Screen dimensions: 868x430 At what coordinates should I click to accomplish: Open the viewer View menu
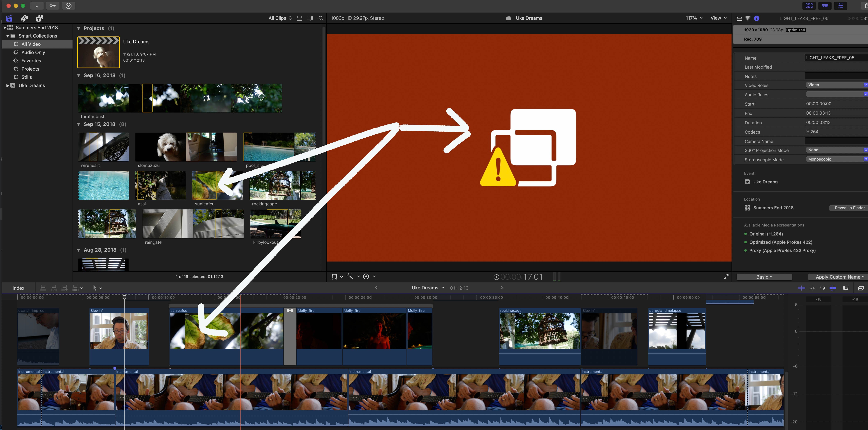[x=718, y=18]
